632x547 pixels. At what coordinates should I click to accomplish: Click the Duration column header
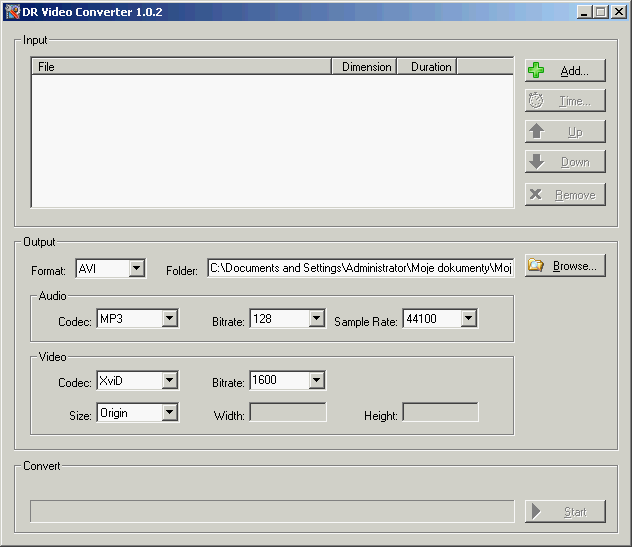[x=427, y=67]
